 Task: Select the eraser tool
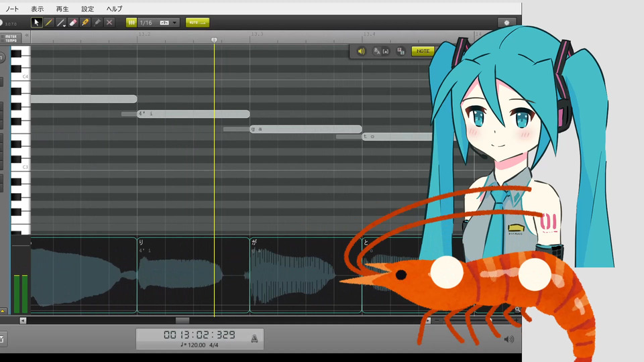point(72,23)
